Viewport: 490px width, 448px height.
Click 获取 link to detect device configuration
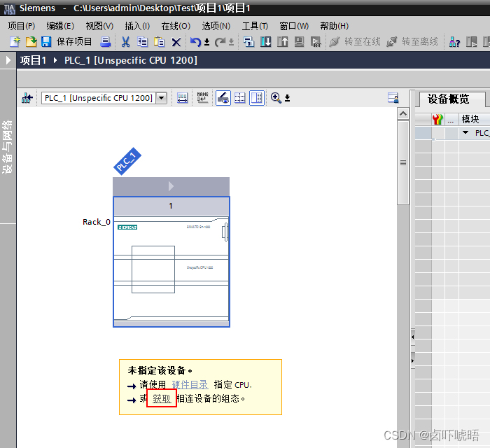pyautogui.click(x=162, y=398)
